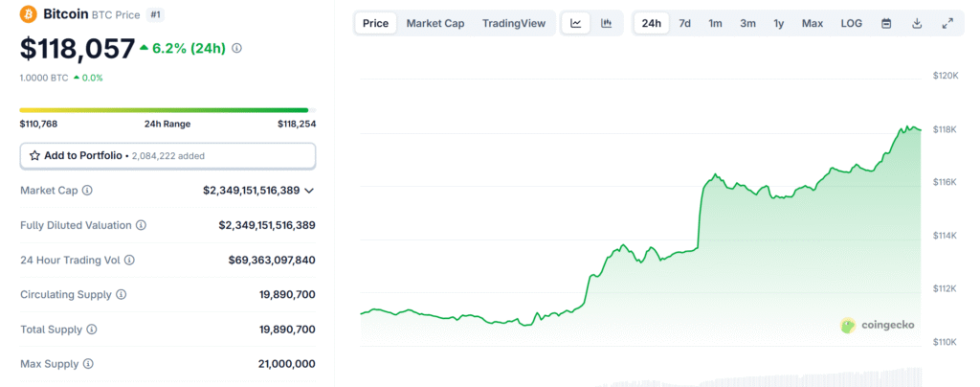Expand Market Cap details chevron

308,191
